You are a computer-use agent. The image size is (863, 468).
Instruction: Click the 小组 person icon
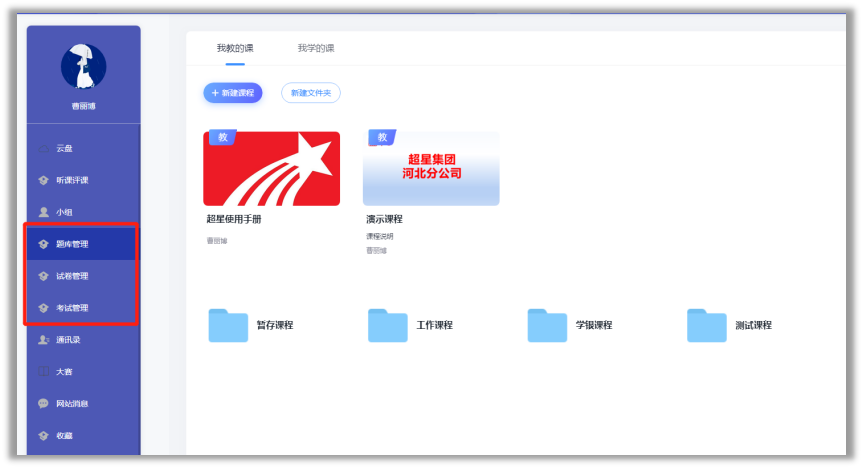(43, 212)
